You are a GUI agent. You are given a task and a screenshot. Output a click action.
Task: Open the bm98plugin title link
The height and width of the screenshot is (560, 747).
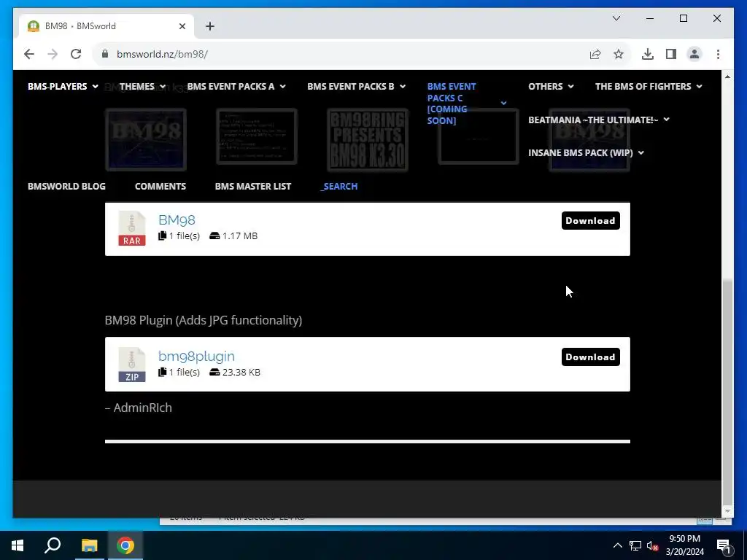[196, 356]
